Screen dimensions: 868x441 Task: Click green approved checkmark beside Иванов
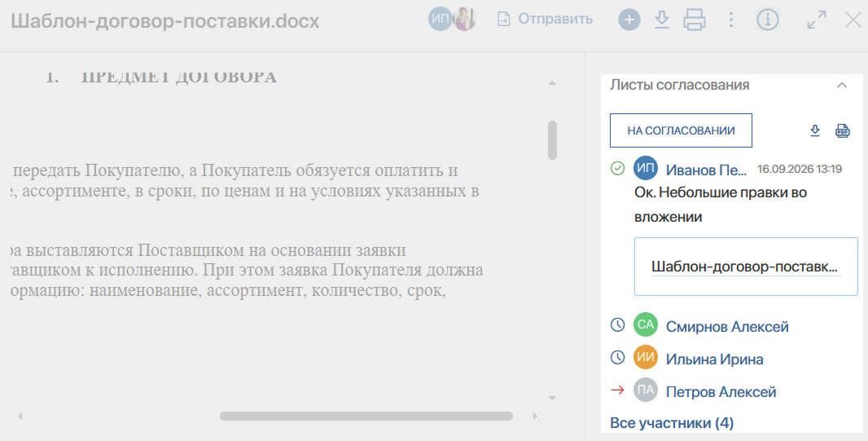pyautogui.click(x=617, y=169)
